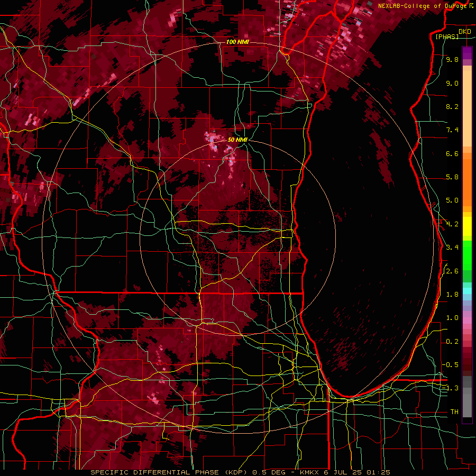Pick the purple top segment of color bar
This screenshot has width=476, height=476.
click(467, 53)
